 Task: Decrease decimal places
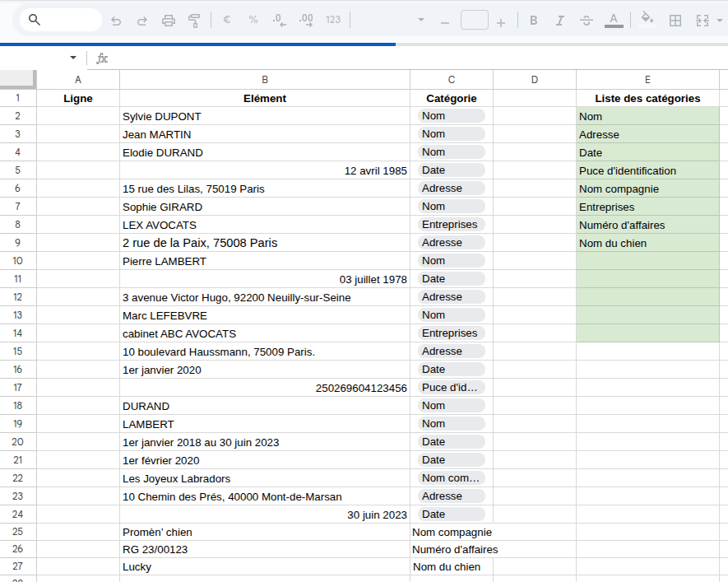pos(279,20)
